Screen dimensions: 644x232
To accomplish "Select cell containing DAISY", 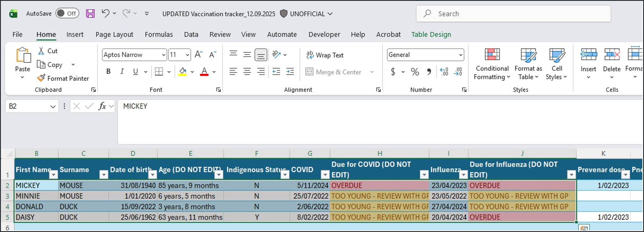I will coord(36,217).
